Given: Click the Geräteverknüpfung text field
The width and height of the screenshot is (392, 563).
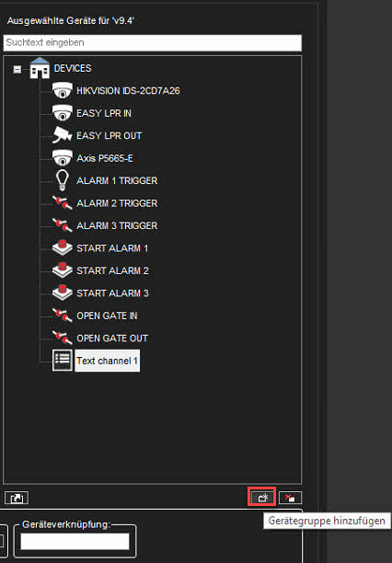Looking at the screenshot, I should tap(75, 541).
